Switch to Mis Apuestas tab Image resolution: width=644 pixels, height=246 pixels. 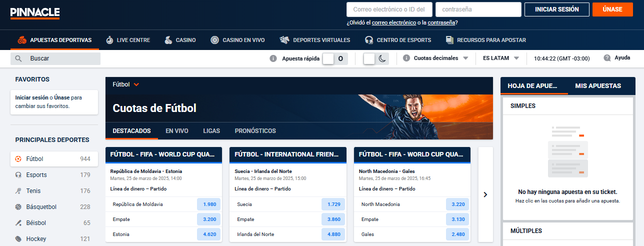click(597, 86)
